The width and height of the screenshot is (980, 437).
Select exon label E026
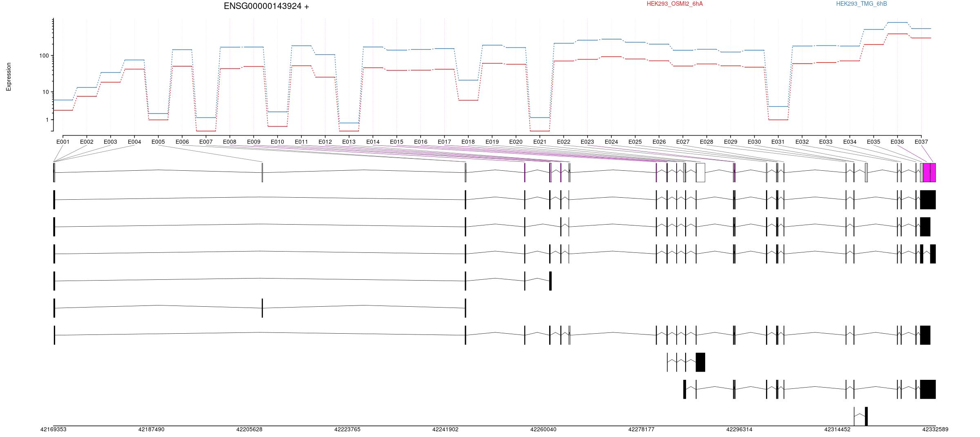click(x=659, y=142)
